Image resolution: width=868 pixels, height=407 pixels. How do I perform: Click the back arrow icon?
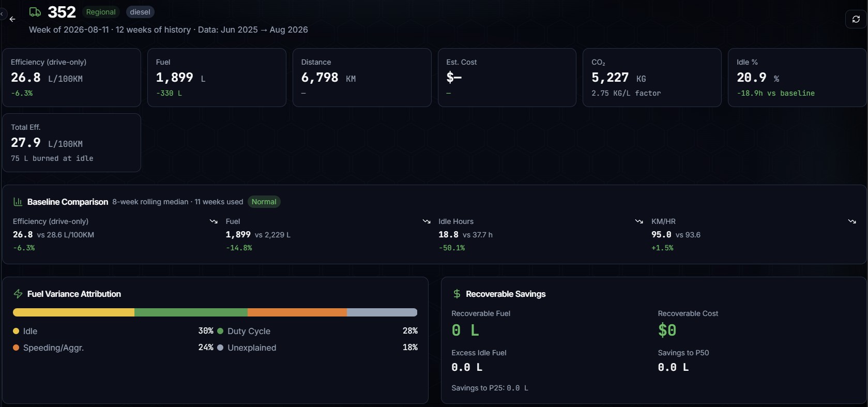tap(12, 19)
